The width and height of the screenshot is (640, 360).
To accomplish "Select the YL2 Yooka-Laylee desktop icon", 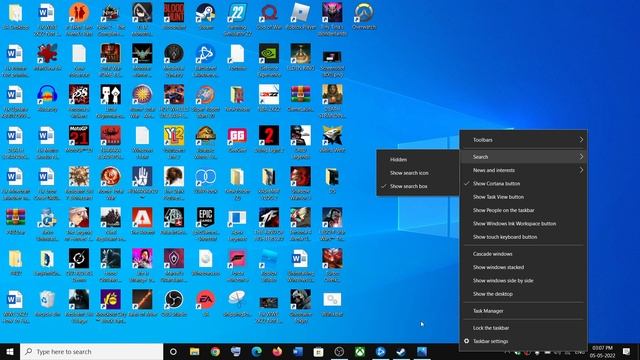I will (x=174, y=142).
